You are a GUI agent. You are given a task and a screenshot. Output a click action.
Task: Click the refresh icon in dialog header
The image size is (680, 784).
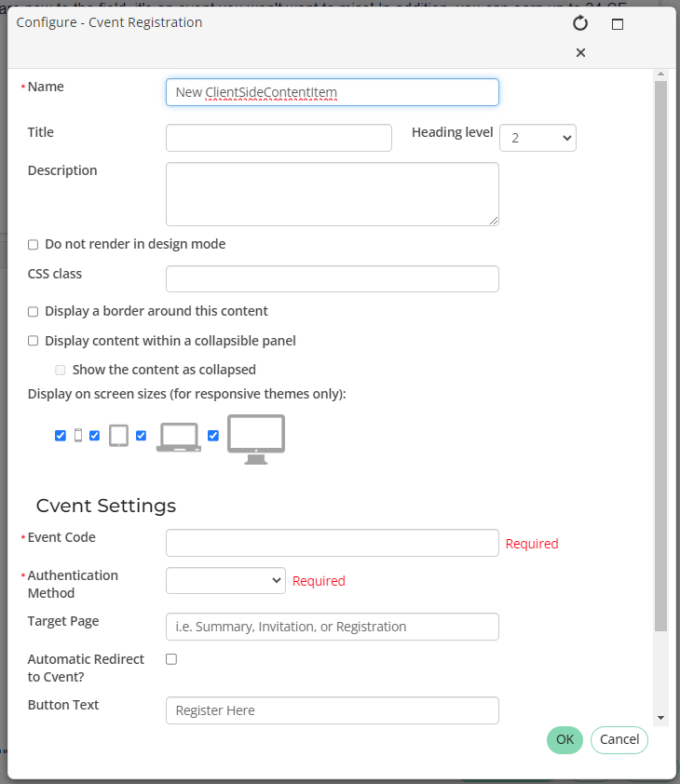tap(580, 23)
